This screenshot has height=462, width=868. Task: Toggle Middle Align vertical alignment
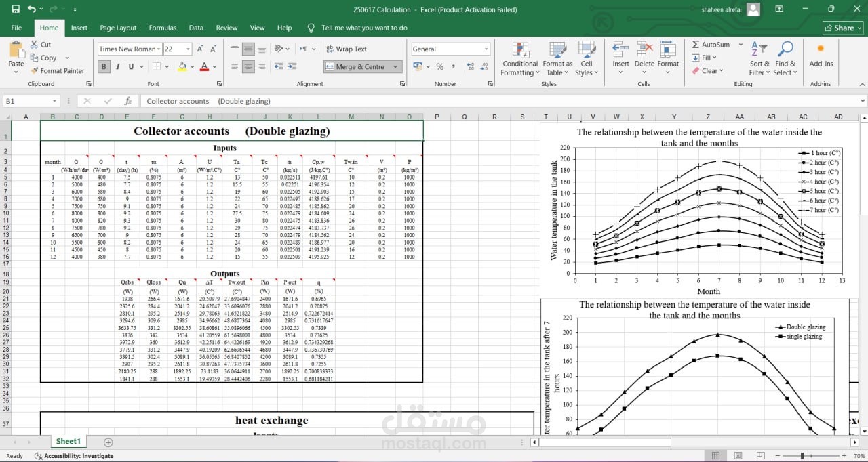click(x=248, y=49)
